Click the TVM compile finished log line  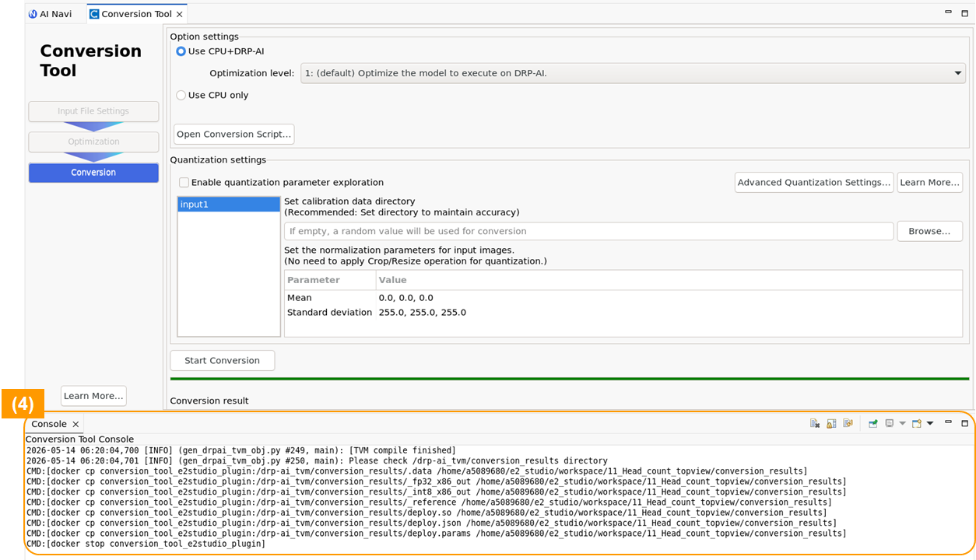coord(240,450)
